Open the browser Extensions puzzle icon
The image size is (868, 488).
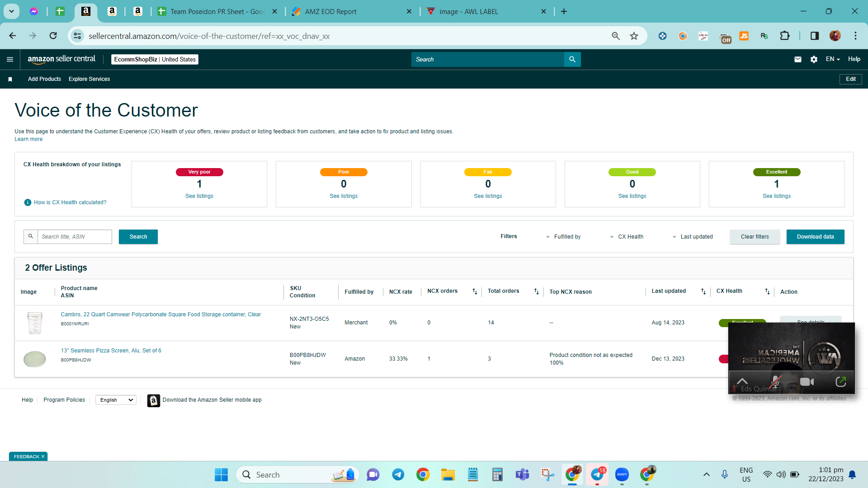(785, 36)
